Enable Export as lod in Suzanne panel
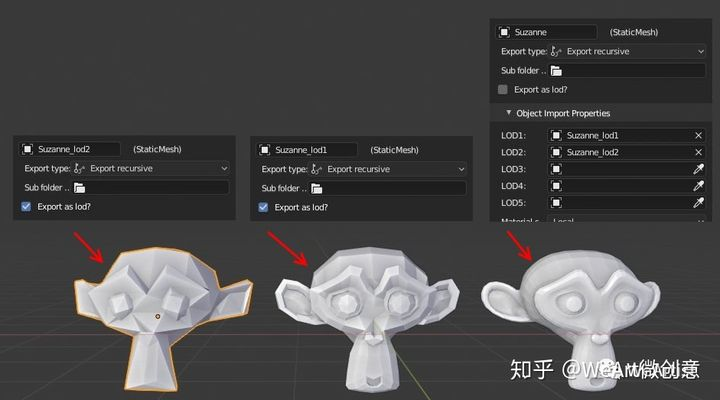Screen dimensions: 720x400 tap(503, 90)
